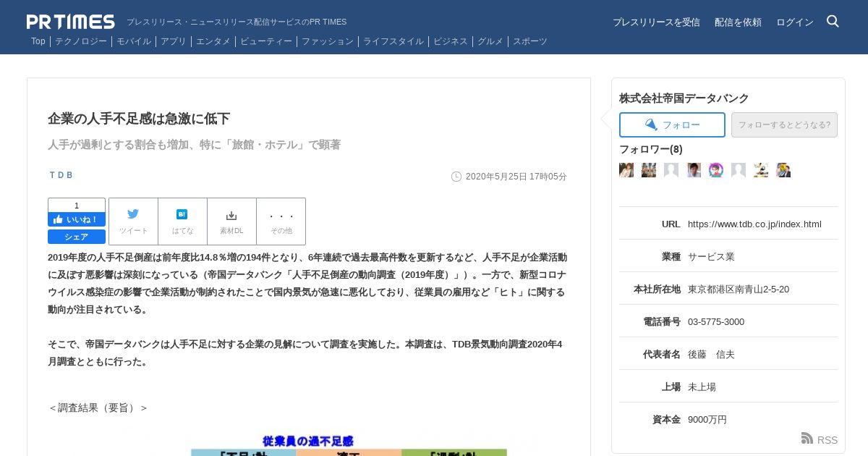The height and width of the screenshot is (456, 868).
Task: Click the date 2020年5月25日 17時05分
Action: pos(516,177)
